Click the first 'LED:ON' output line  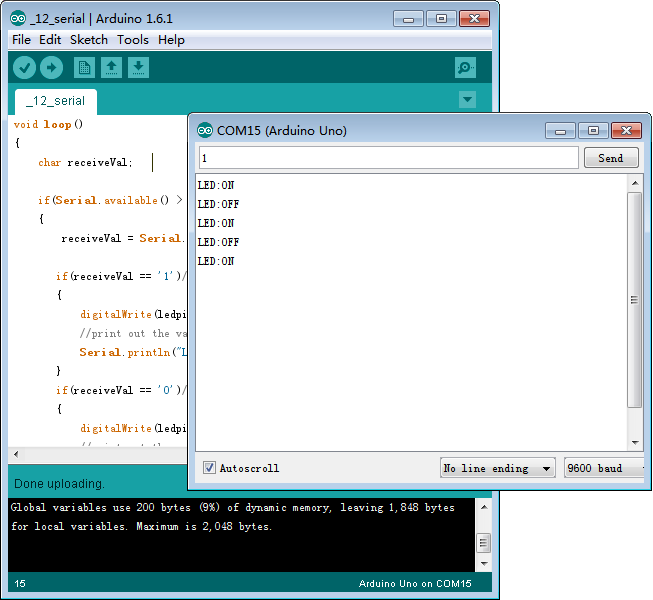[216, 185]
